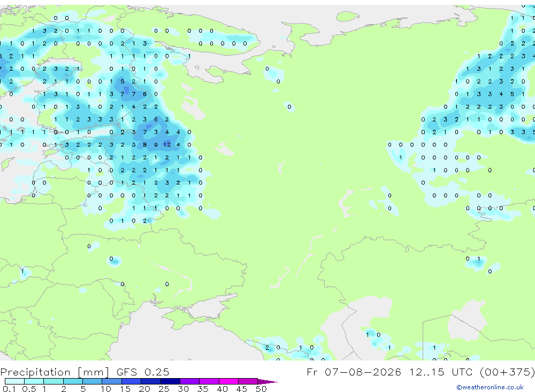Click the 30–35 mm violet legend swatch

tap(190, 381)
